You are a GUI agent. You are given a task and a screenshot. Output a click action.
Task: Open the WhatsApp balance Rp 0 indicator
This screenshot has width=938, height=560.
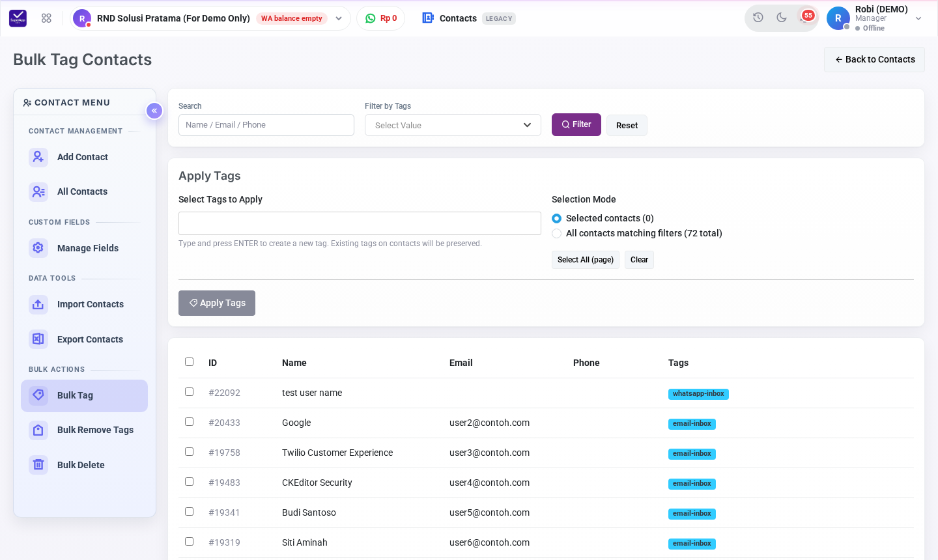tap(381, 18)
